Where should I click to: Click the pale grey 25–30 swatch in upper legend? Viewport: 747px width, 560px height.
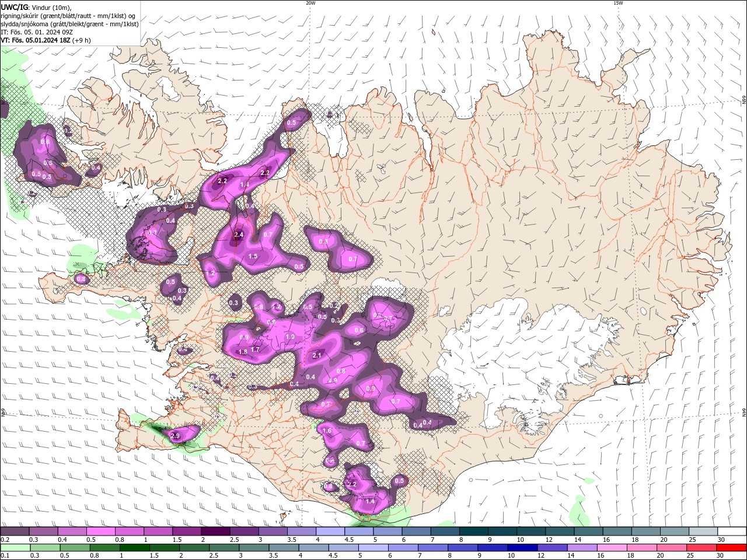tap(703, 531)
